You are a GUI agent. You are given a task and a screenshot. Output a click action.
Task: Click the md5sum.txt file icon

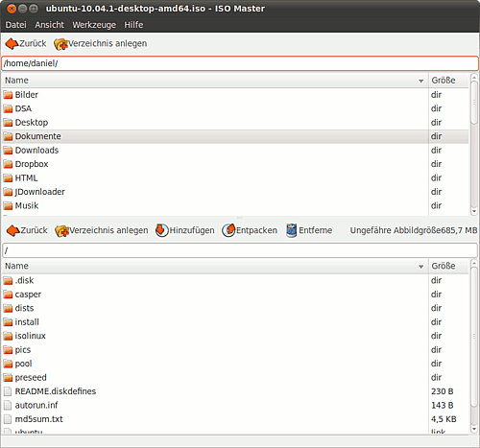8,419
